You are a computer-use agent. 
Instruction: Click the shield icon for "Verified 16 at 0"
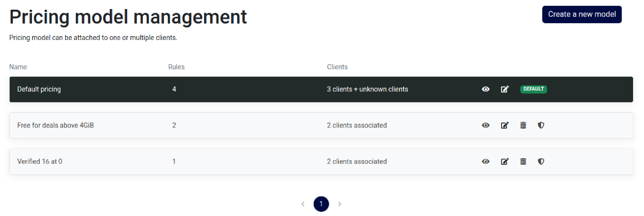click(541, 162)
